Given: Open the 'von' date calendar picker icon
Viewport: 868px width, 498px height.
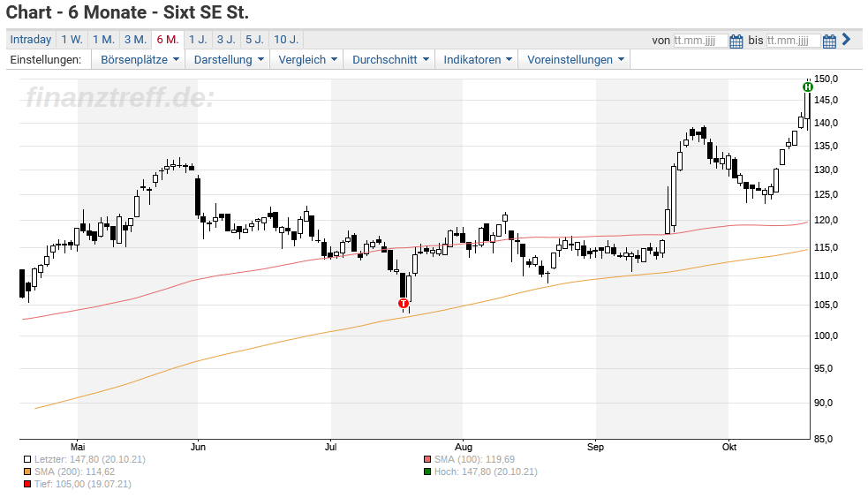Looking at the screenshot, I should click(x=736, y=41).
